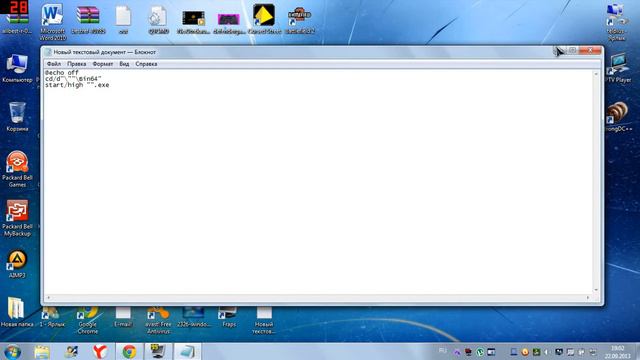Open Windows Explorer from the taskbar
This screenshot has height=360, width=640.
[x=42, y=351]
